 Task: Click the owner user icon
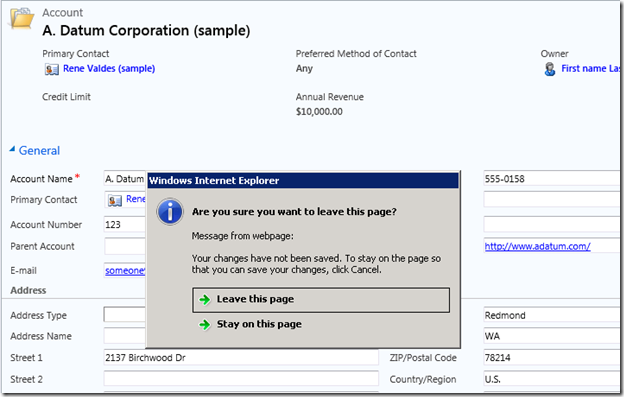pos(550,69)
